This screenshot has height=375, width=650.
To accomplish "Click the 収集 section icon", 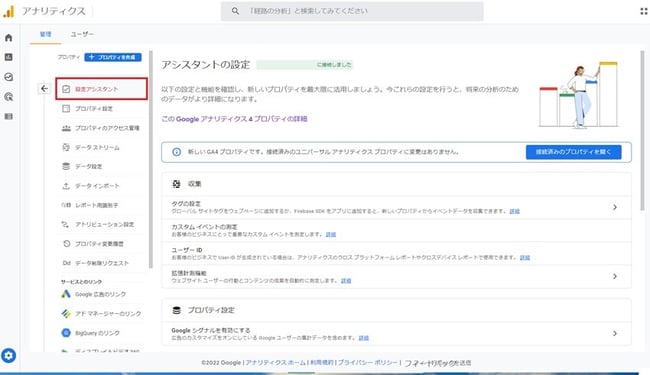I will 177,184.
